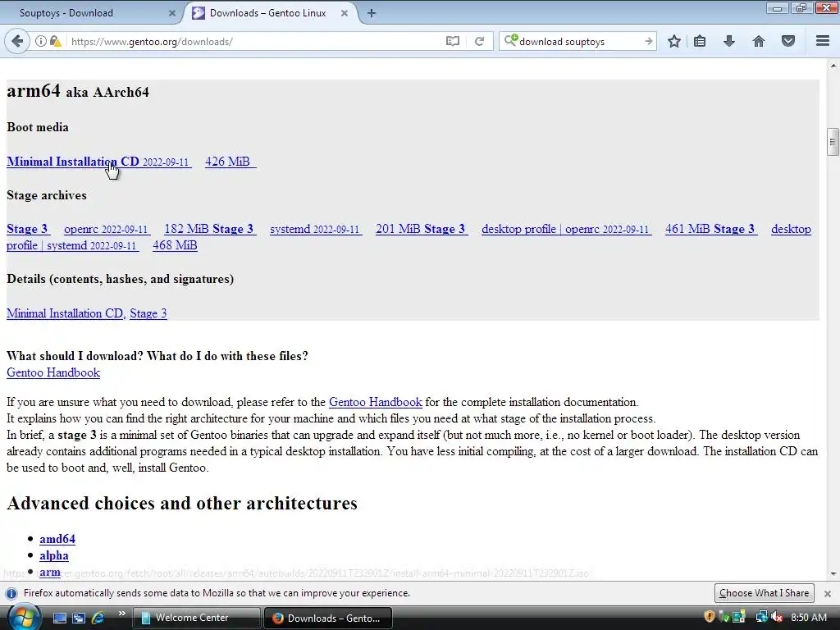The image size is (840, 630).
Task: Open Stage 3 details link
Action: pos(148,313)
